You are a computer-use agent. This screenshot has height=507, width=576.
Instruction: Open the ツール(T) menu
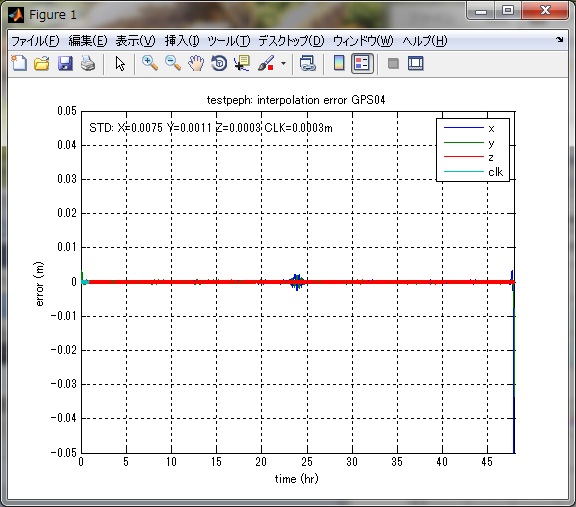click(228, 41)
